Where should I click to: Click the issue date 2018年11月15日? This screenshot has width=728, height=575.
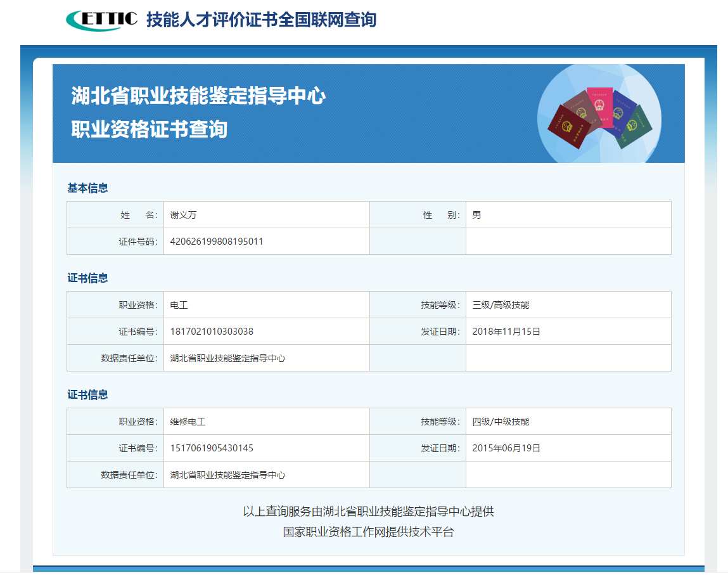pyautogui.click(x=506, y=332)
